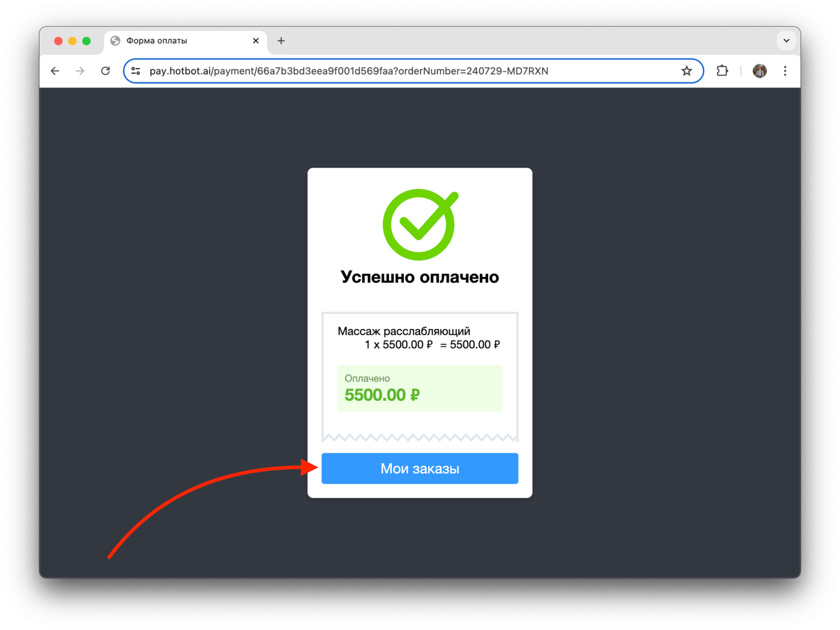Click the "Успешно оплачено" heading

419,276
